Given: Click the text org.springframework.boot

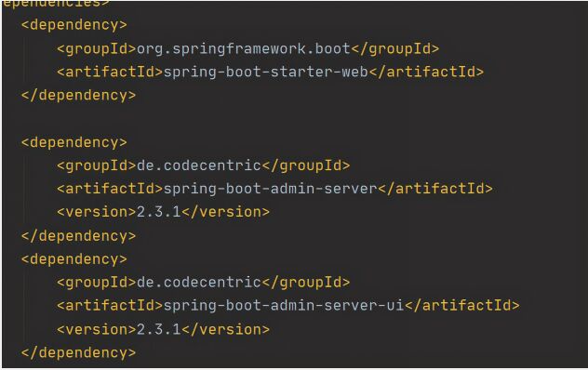Looking at the screenshot, I should pyautogui.click(x=244, y=49).
